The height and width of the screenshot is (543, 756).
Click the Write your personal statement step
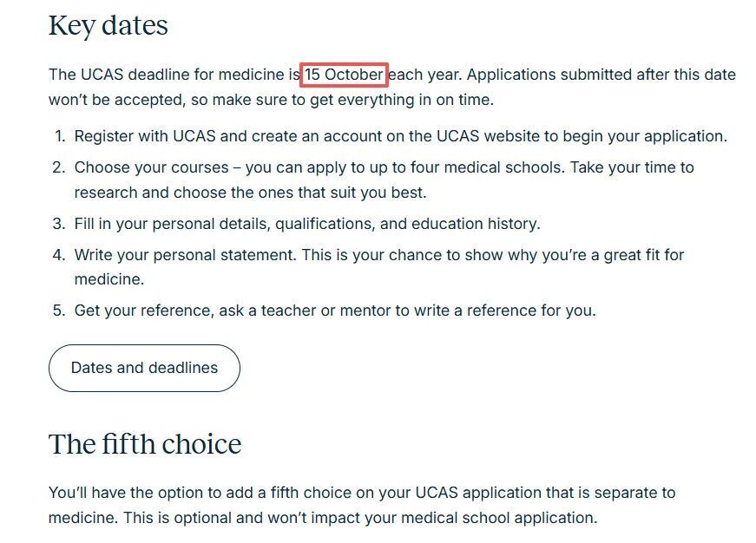click(x=378, y=255)
